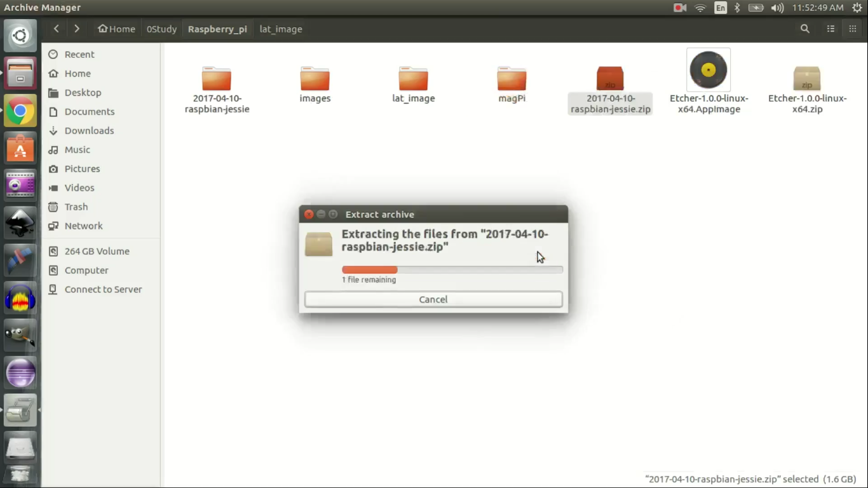Click the '1 file remaining' status text
The image size is (868, 488).
click(369, 280)
